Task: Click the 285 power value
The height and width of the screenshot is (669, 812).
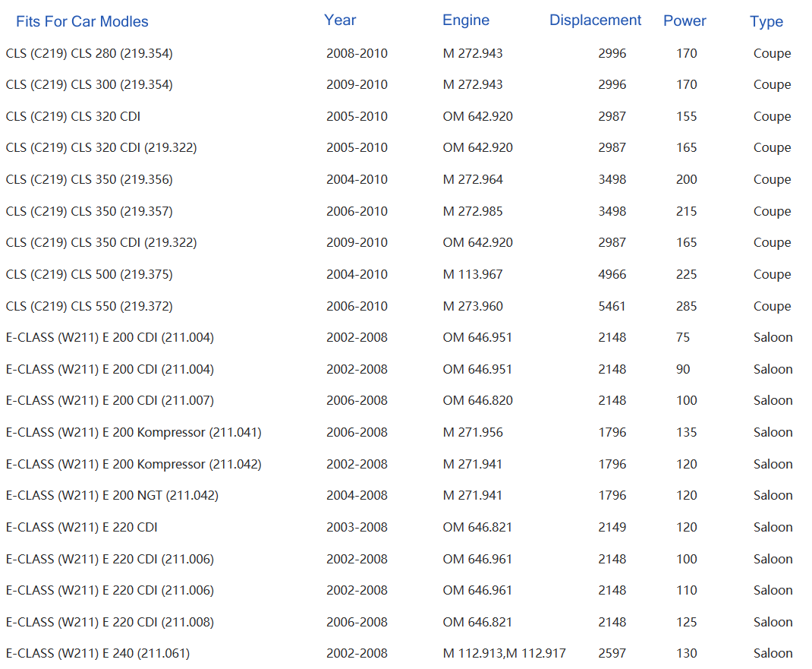Action: [x=687, y=306]
